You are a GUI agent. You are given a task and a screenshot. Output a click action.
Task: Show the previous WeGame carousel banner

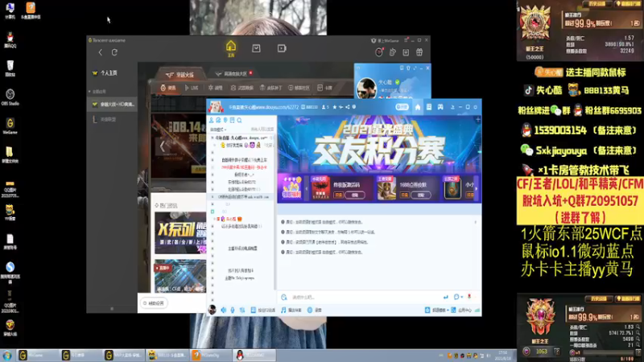[x=163, y=146]
